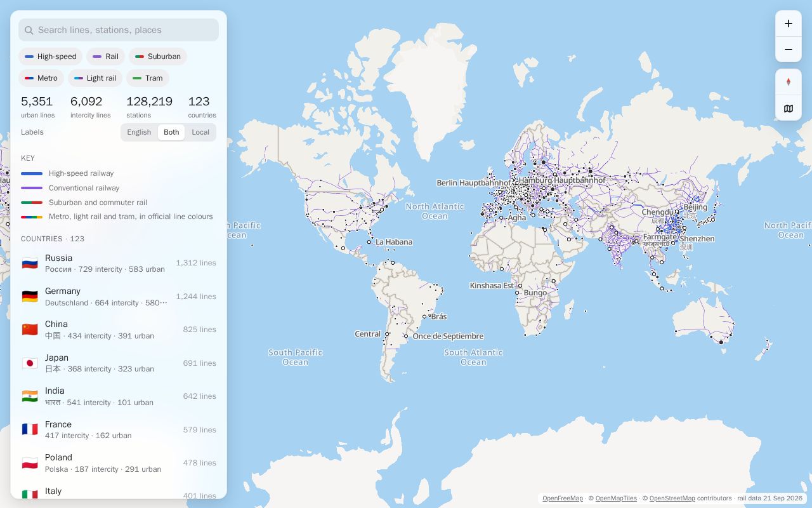This screenshot has height=508, width=812.
Task: Switch labels to English
Action: click(x=139, y=132)
